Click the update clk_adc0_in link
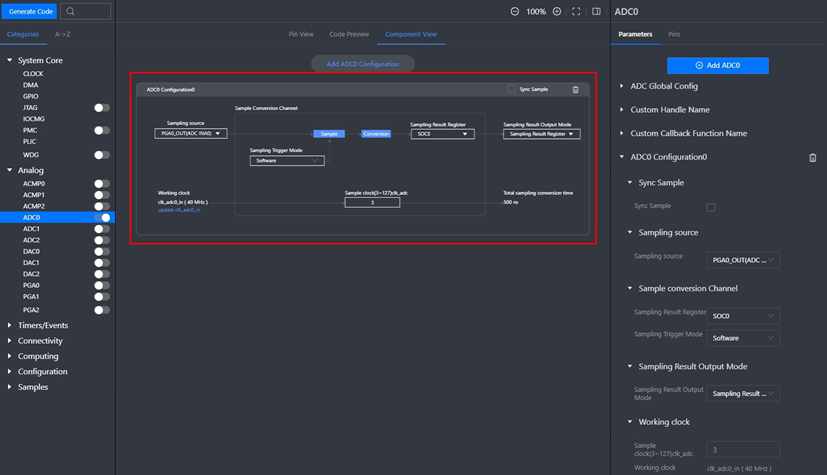Screen dimensions: 827x475 [179, 210]
